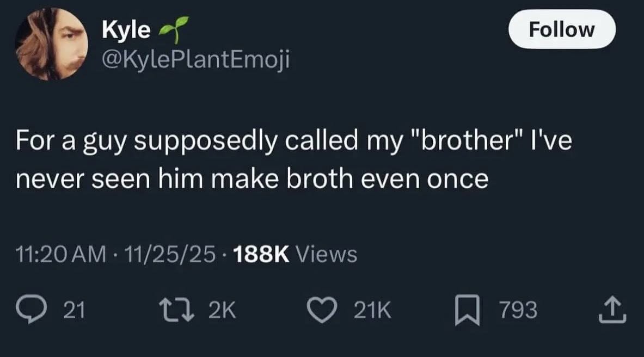Click the reply count 21
This screenshot has height=357, width=644.
pos(75,310)
